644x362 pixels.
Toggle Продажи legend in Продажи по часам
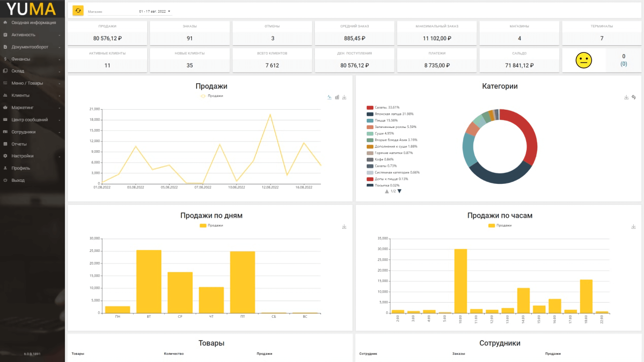[x=500, y=225]
